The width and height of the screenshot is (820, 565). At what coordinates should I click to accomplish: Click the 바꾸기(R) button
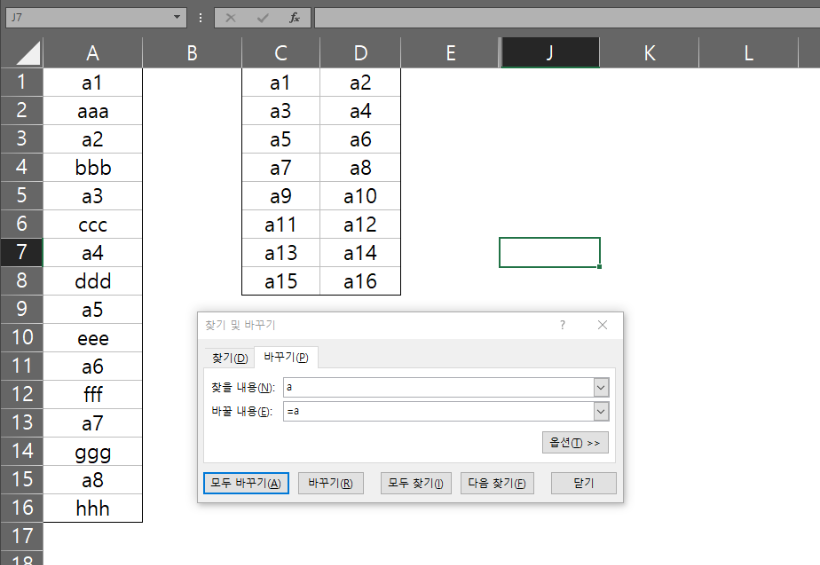pos(331,483)
